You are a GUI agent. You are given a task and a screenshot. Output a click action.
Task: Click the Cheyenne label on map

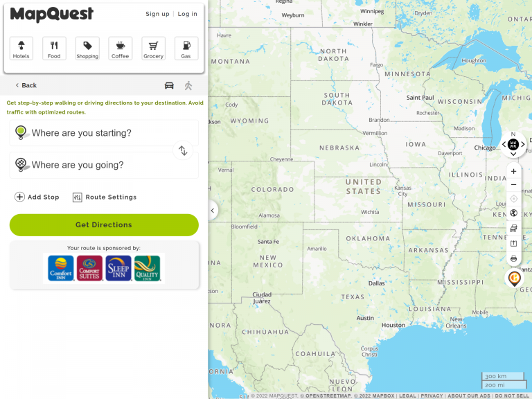pyautogui.click(x=282, y=159)
